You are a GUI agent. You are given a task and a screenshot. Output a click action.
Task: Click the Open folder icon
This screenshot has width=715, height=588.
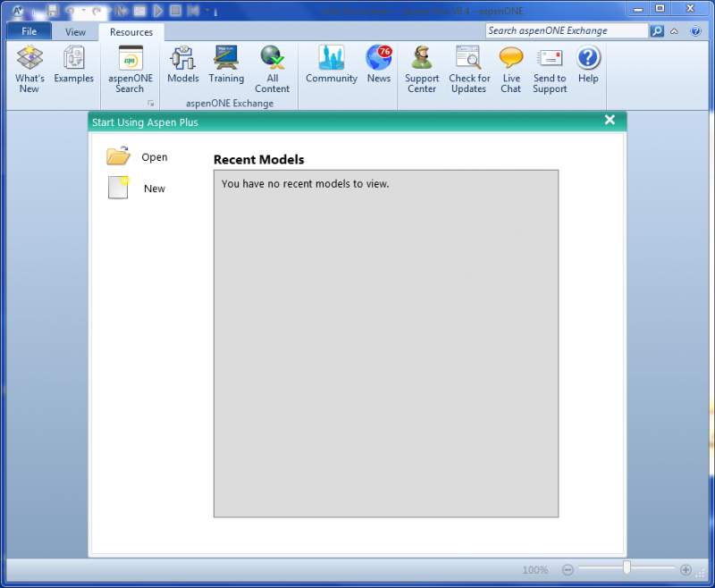click(x=118, y=155)
